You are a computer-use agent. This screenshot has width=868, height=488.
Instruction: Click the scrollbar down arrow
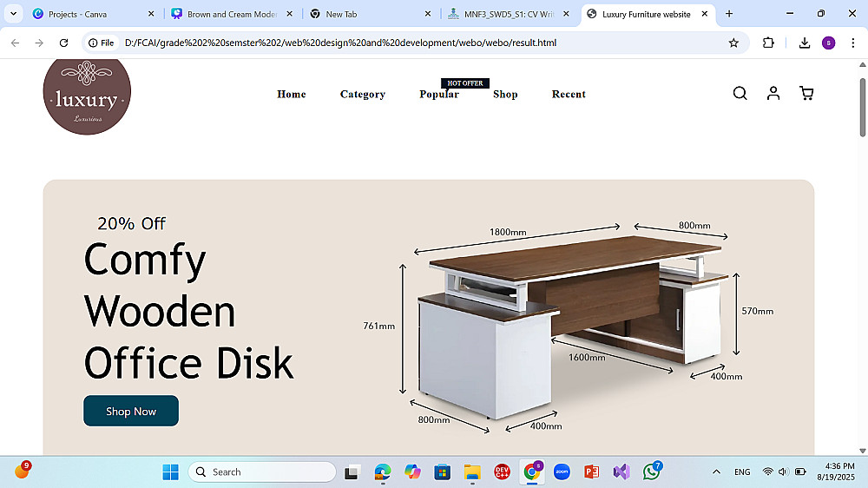863,451
